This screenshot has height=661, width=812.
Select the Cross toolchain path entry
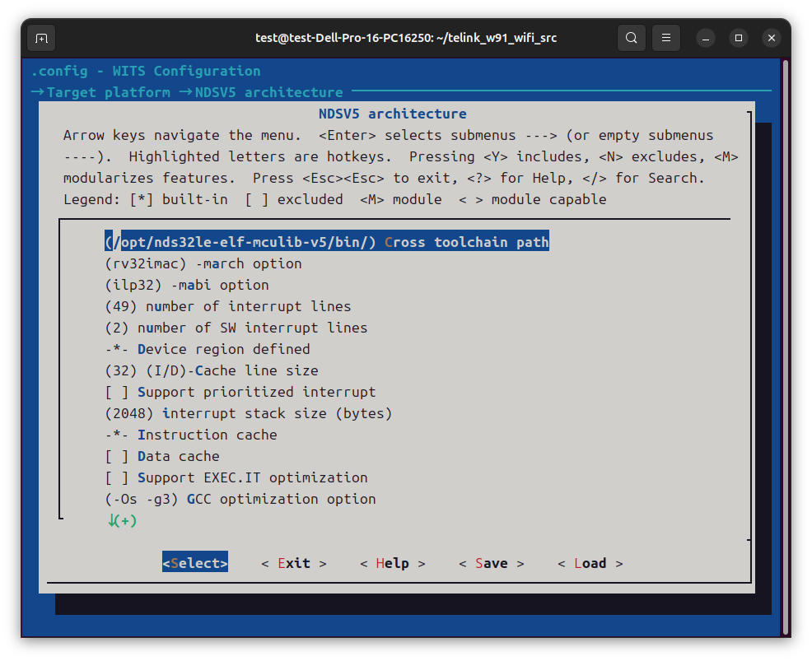[x=327, y=242]
